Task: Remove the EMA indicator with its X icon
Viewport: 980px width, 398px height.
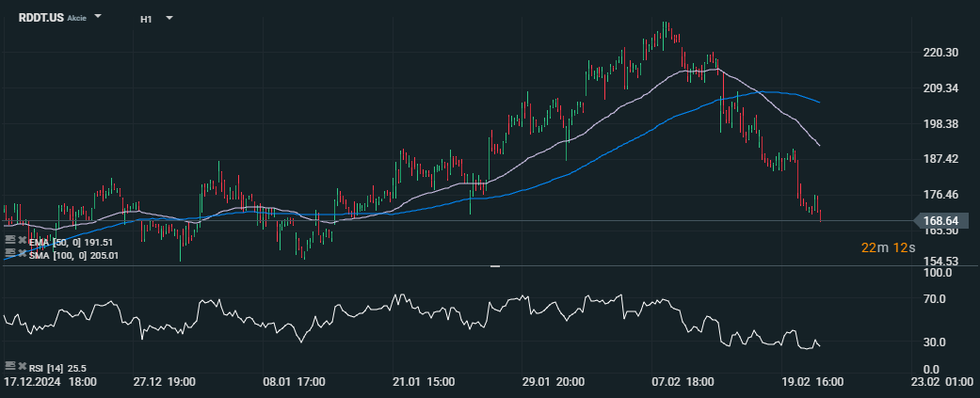Action: tap(22, 241)
